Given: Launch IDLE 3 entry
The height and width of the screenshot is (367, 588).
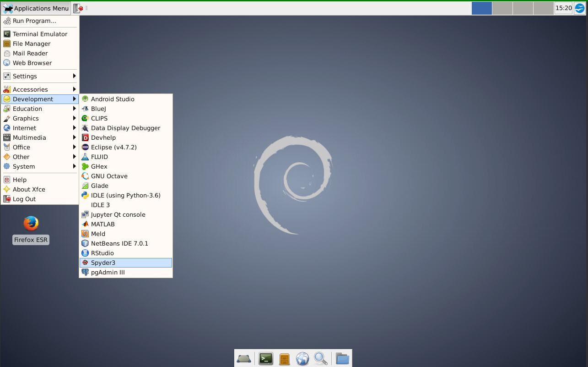Looking at the screenshot, I should [126, 205].
